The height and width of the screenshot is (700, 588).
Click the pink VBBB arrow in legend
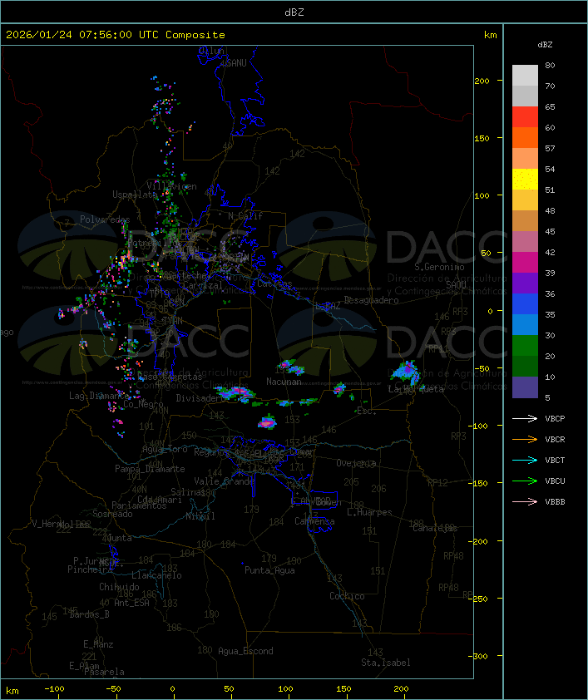[525, 501]
